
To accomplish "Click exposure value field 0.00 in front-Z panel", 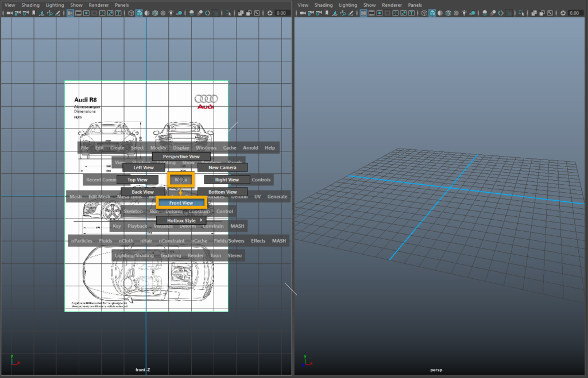I will coord(281,13).
